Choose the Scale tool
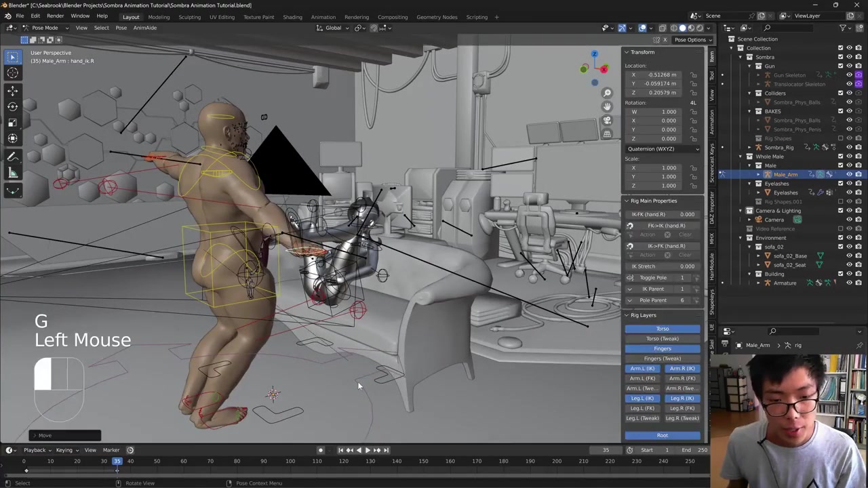 [x=13, y=123]
